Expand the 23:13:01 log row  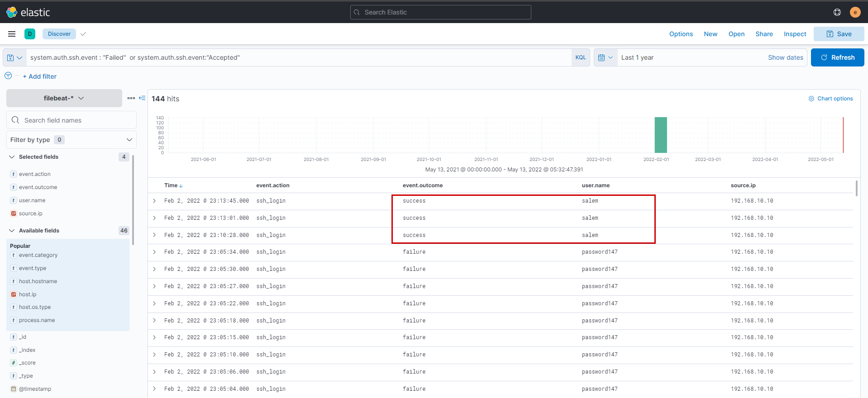tap(155, 218)
